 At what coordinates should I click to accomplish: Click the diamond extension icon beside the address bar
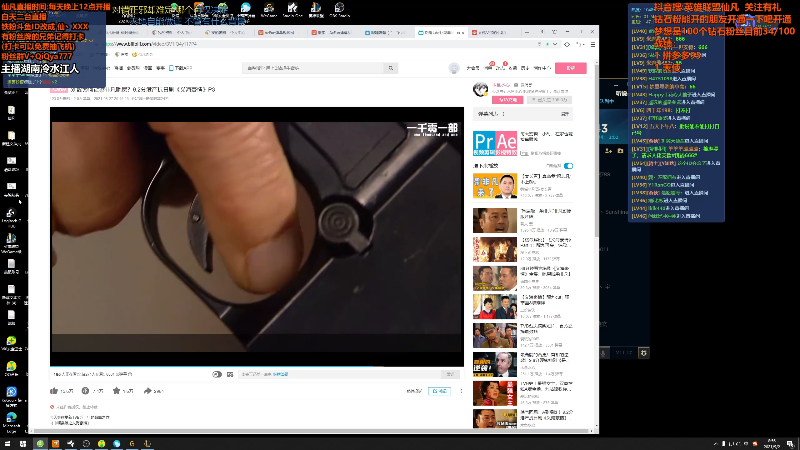tap(567, 44)
